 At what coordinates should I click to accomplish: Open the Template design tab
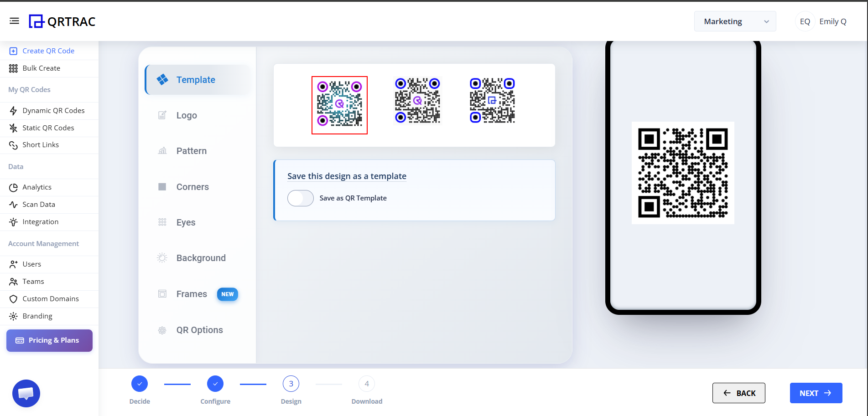pyautogui.click(x=198, y=80)
